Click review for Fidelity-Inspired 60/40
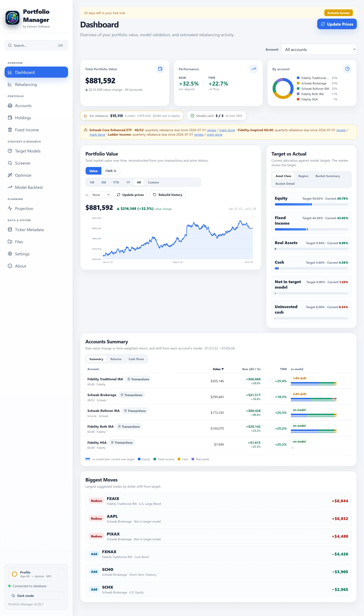This screenshot has height=616, width=364. coord(341,130)
